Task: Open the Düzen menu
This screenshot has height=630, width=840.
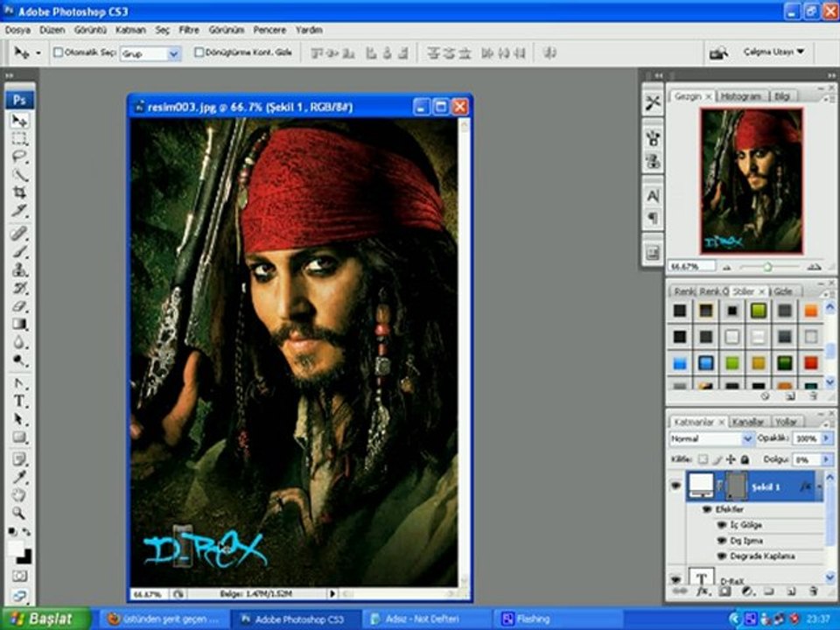Action: (52, 30)
